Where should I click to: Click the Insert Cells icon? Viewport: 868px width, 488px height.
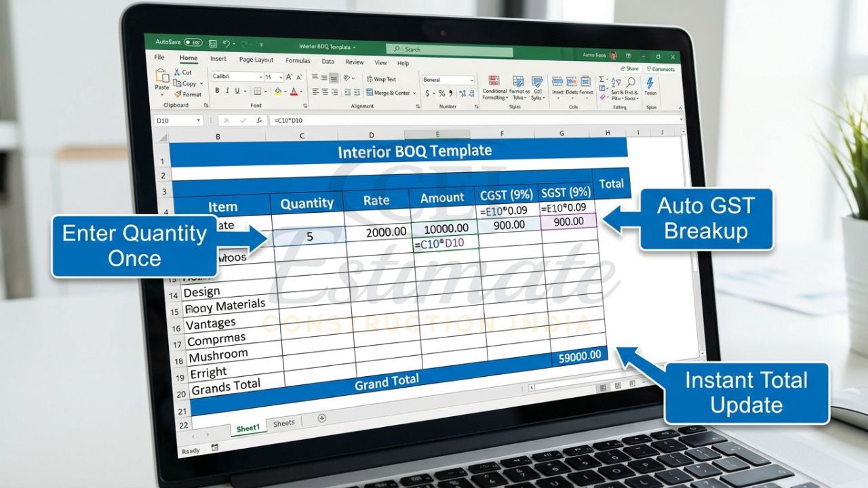coord(558,80)
